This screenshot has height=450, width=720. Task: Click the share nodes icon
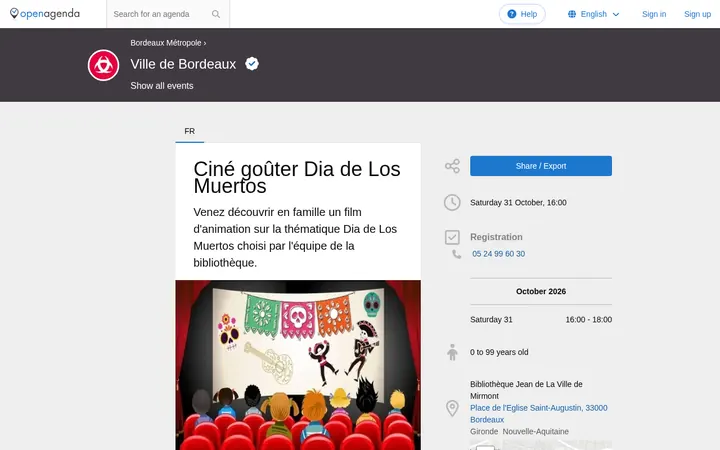(x=452, y=166)
